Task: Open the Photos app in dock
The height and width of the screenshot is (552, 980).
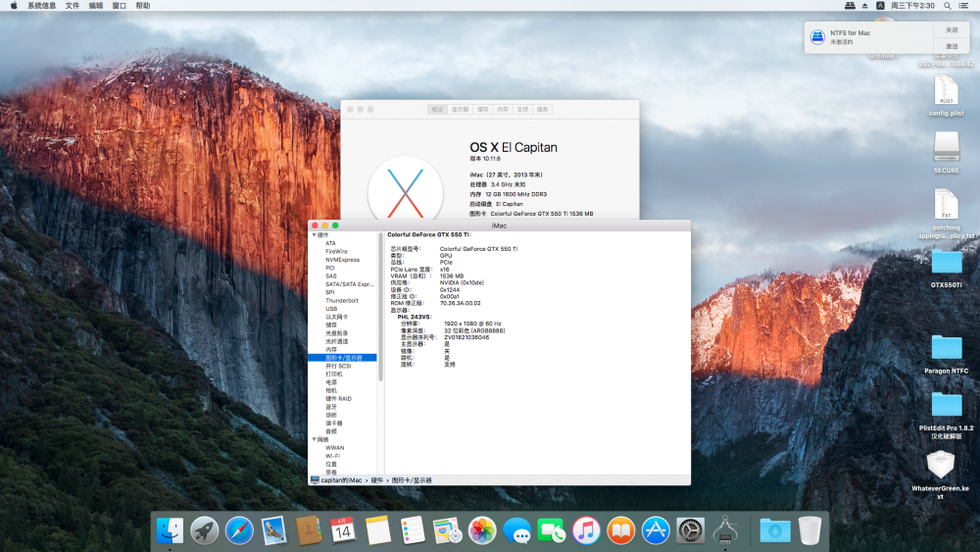Action: click(x=482, y=530)
